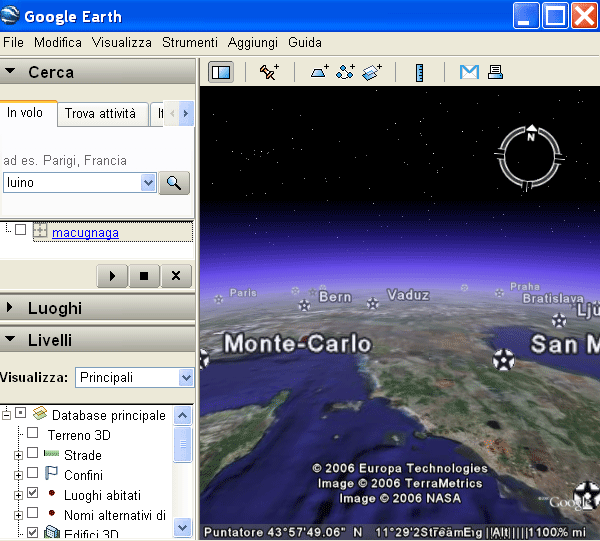Click the magnifier search button
Viewport: 600px width, 541px height.
coord(174,183)
